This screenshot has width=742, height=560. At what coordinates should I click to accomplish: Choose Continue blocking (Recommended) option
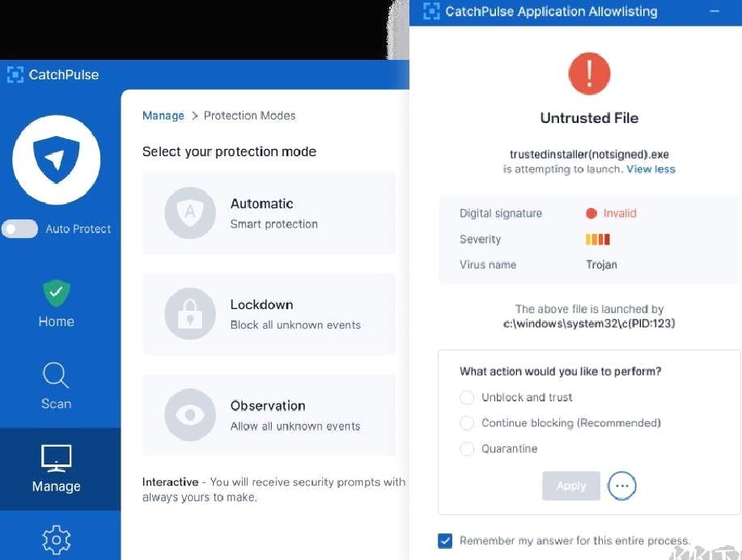(560, 422)
